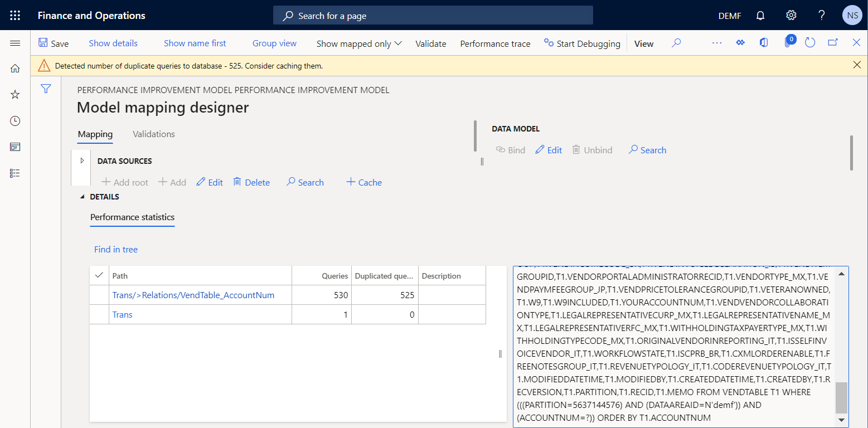Open the more options ellipsis
This screenshot has width=868, height=428.
pyautogui.click(x=717, y=43)
